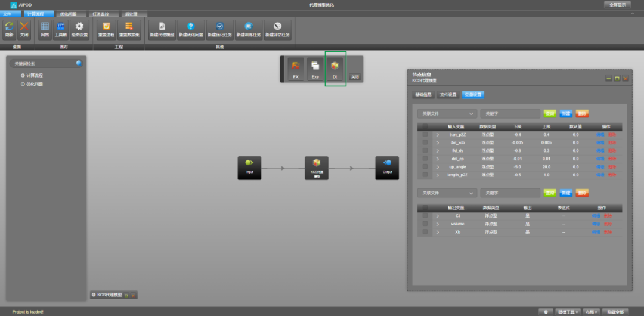Select the FX node tool
The image size is (644, 316).
295,69
